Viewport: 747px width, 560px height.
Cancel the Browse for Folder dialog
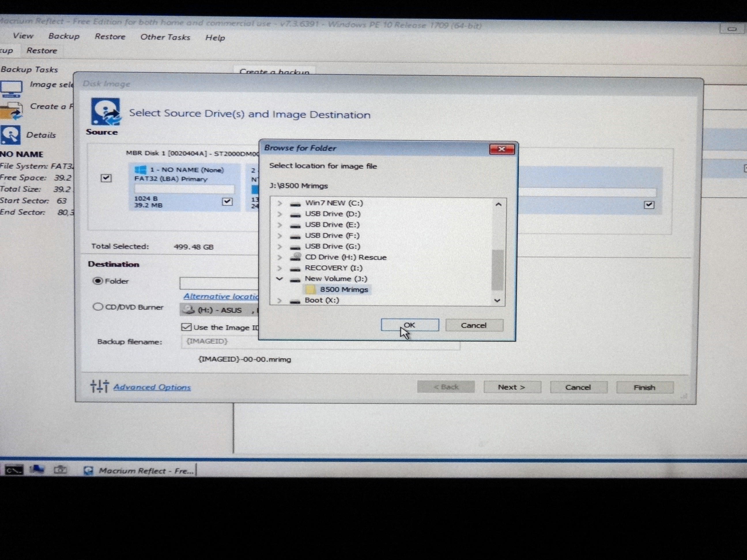tap(474, 326)
